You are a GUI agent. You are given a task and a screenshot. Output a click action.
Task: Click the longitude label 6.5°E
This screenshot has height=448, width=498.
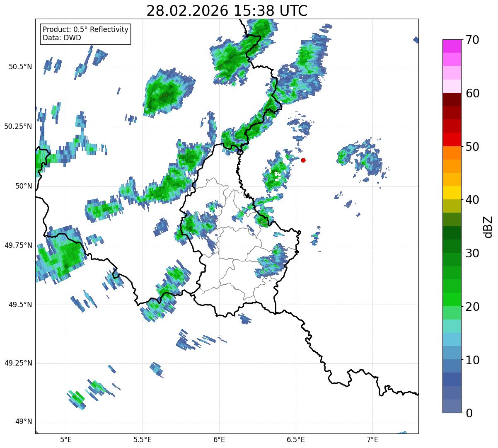[x=296, y=439]
